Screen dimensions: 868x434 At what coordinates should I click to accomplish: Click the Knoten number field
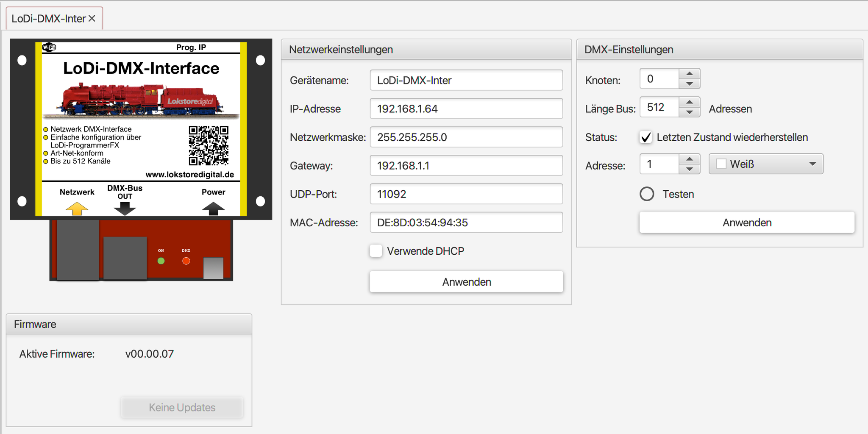point(659,78)
